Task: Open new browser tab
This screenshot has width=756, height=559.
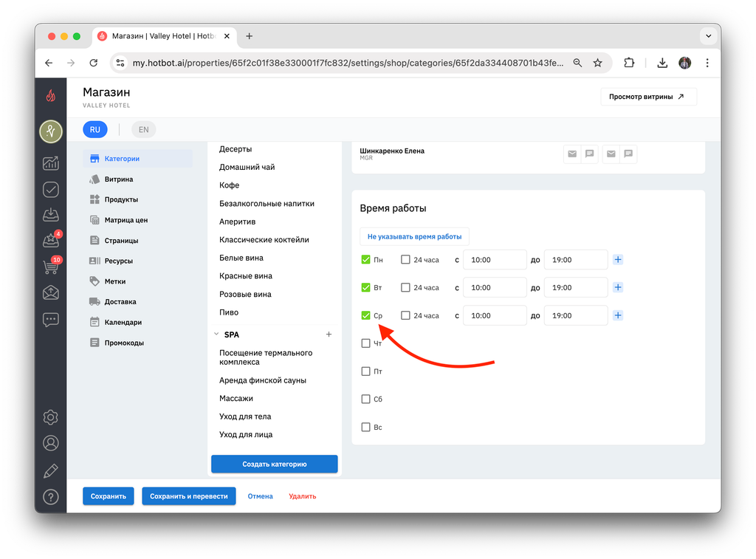Action: pos(250,36)
